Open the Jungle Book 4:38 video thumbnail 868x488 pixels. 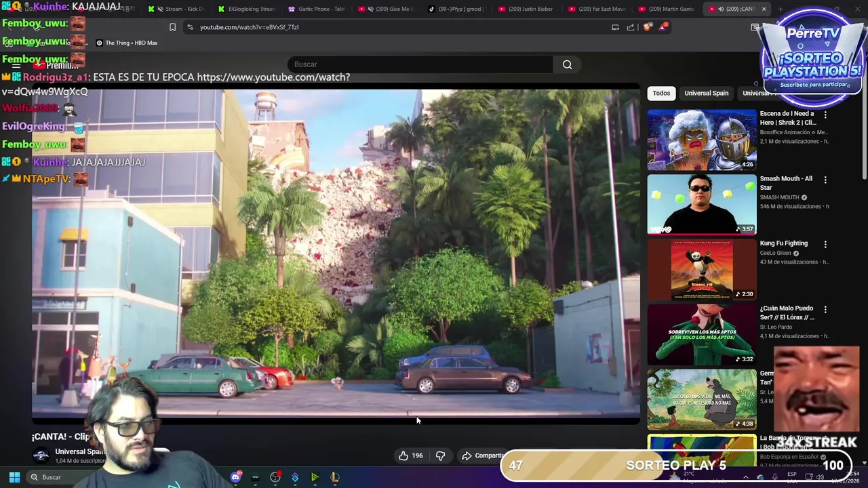point(701,400)
